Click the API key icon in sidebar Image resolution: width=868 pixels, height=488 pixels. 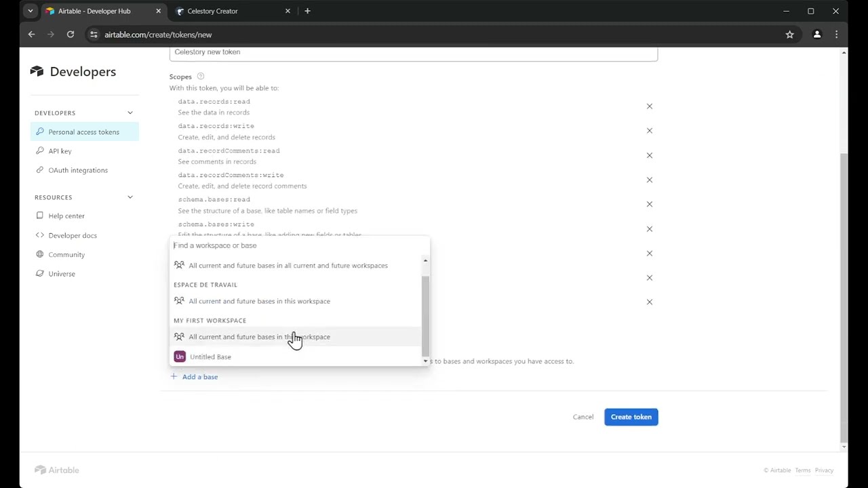pyautogui.click(x=40, y=151)
